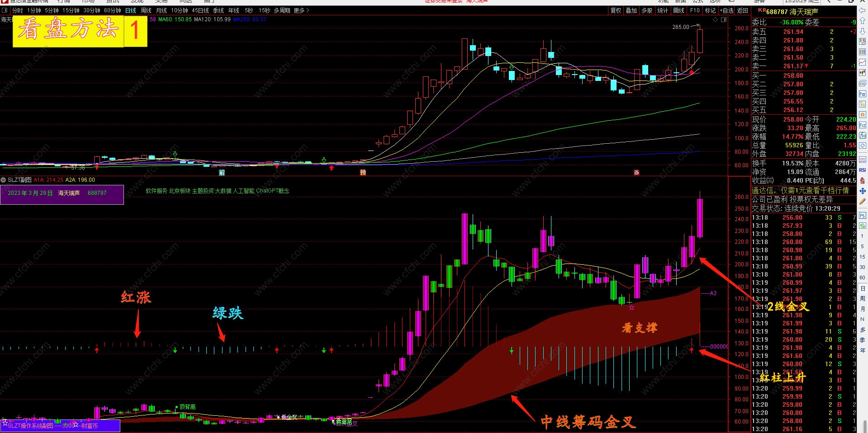Select the 15-minute shortcut in right sidebar

862,257
